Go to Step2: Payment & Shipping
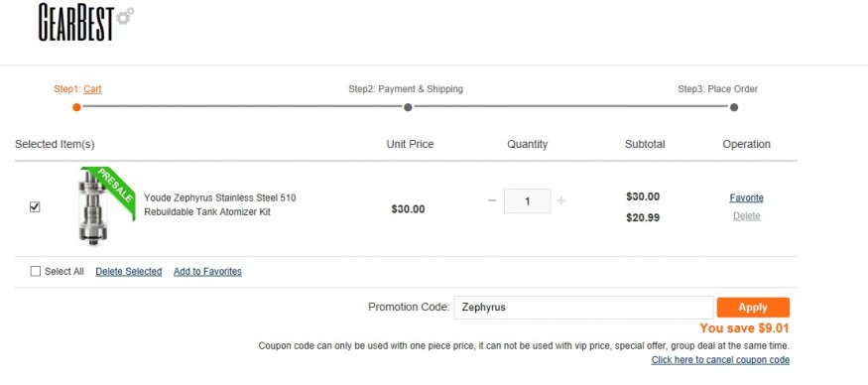Image resolution: width=868 pixels, height=385 pixels. (x=405, y=88)
